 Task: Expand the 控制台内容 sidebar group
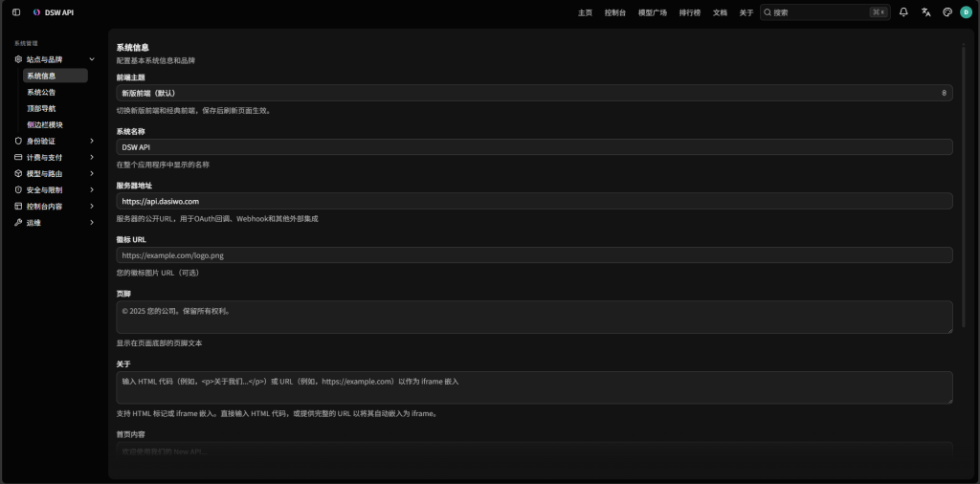click(55, 206)
